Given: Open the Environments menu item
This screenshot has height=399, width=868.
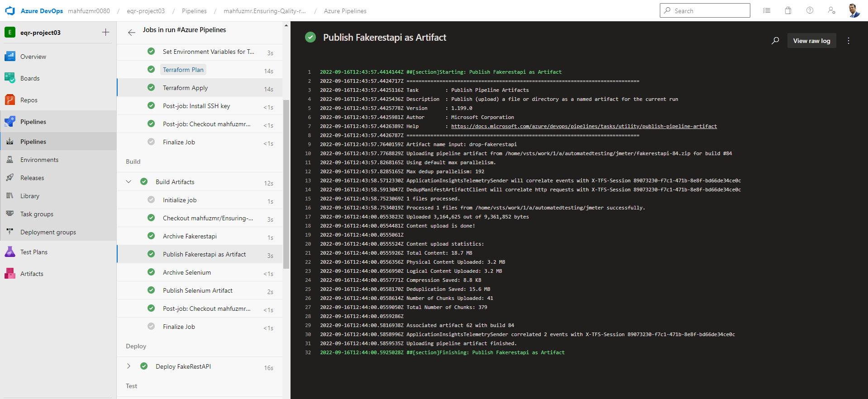Looking at the screenshot, I should click(39, 160).
